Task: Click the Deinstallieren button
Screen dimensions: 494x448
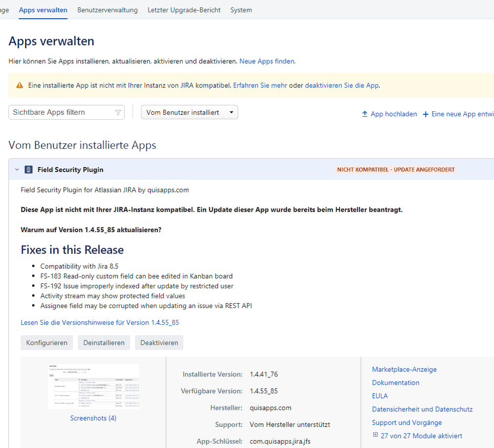Action: pos(104,343)
